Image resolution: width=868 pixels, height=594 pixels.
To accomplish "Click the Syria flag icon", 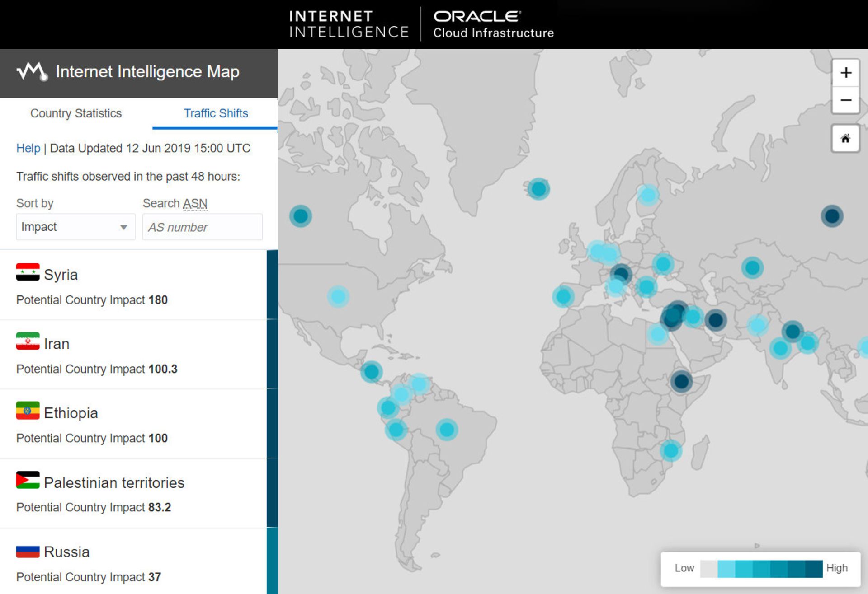I will (x=28, y=272).
